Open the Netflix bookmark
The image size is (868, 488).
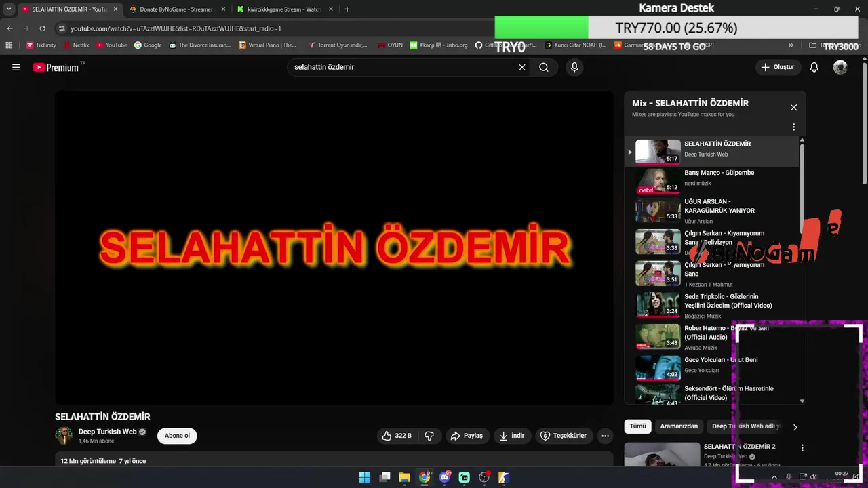coord(77,45)
